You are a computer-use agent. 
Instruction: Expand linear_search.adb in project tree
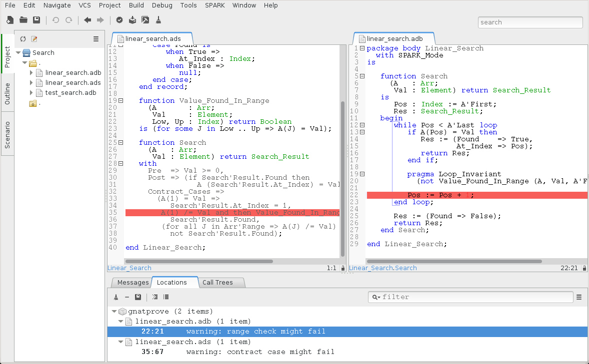coord(31,72)
